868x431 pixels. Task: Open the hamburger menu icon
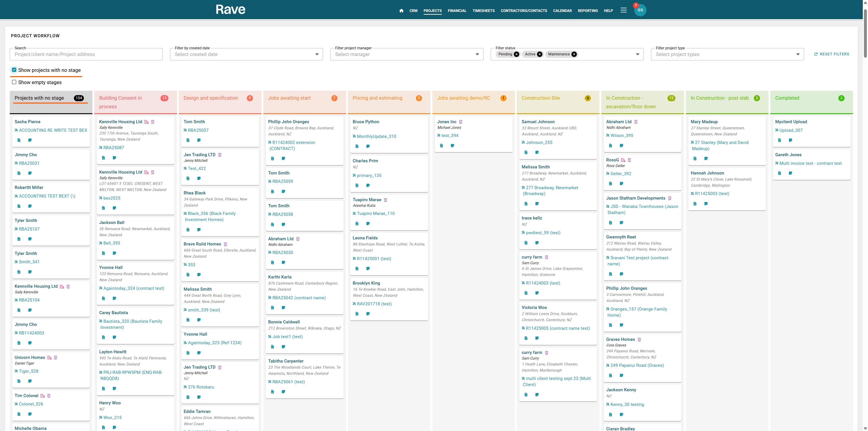click(x=623, y=10)
